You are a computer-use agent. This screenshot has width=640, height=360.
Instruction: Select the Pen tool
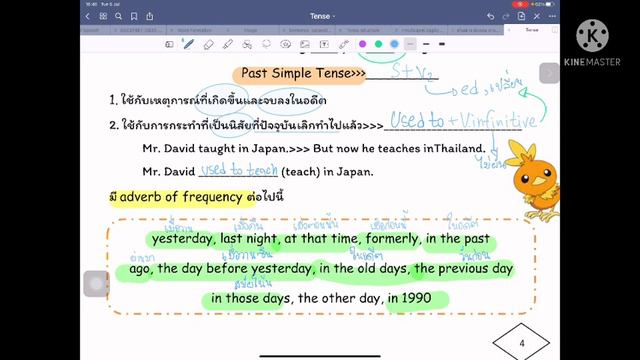188,44
